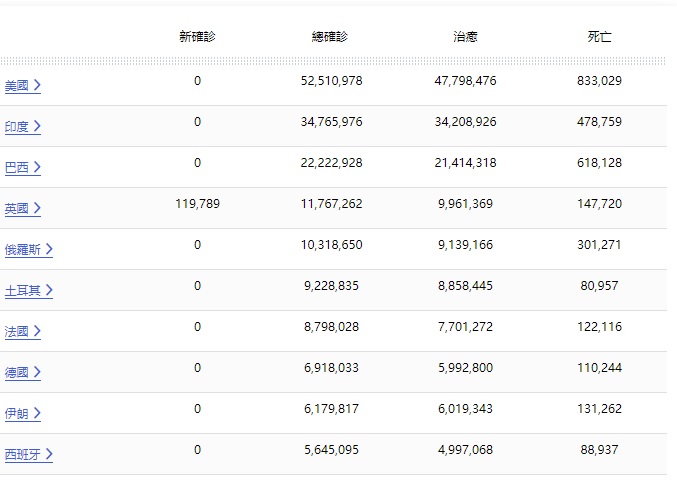
Task: Click the 治癒 column header
Action: [x=465, y=37]
